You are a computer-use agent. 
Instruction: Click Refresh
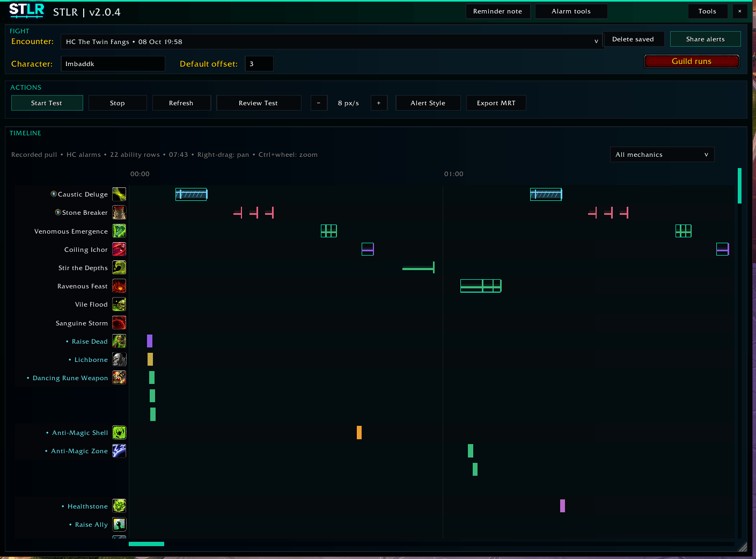tap(181, 103)
